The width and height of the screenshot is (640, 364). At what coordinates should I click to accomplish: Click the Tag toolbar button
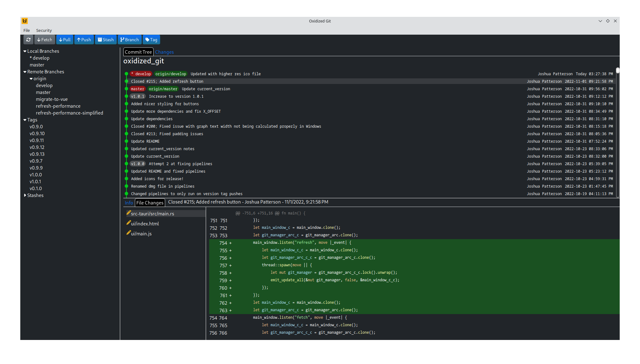[x=151, y=40]
